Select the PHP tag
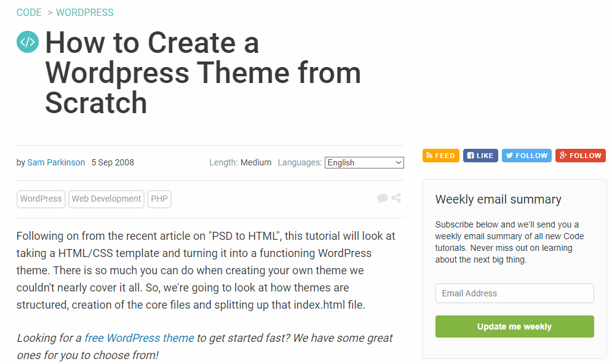 [x=159, y=199]
